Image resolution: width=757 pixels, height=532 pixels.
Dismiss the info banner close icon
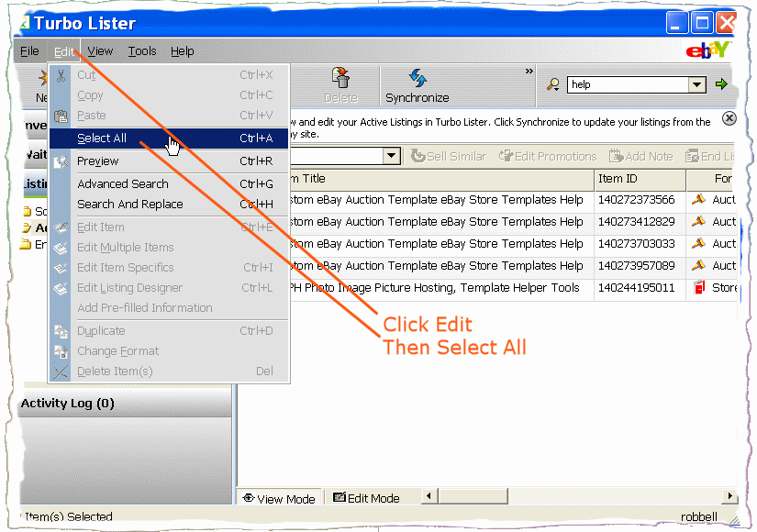pos(729,118)
